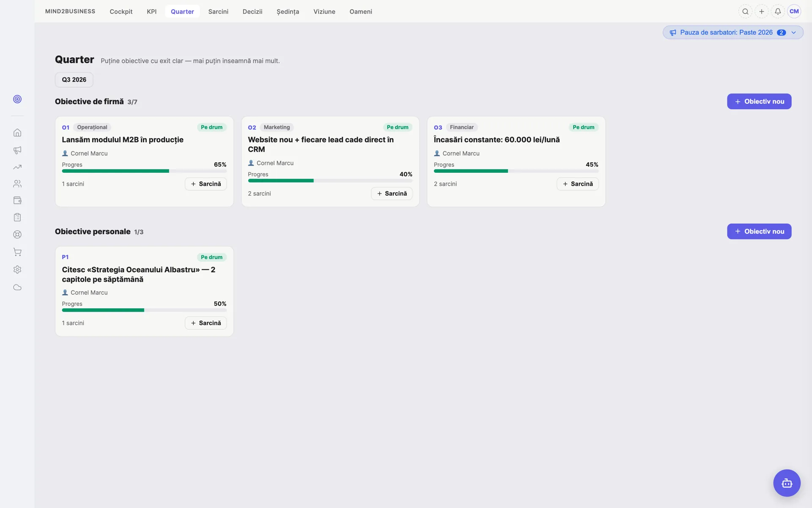Select the active Quarter tab

pyautogui.click(x=182, y=11)
